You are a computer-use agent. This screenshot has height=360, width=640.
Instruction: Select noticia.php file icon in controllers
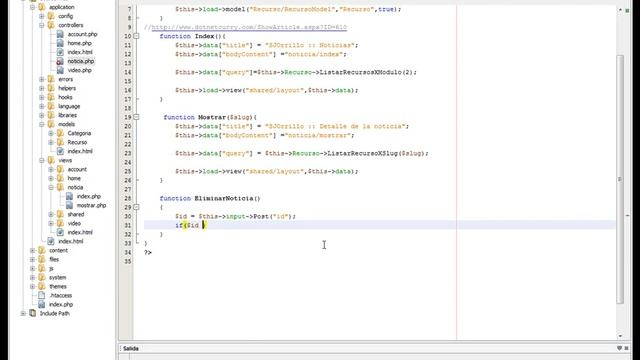(60, 61)
